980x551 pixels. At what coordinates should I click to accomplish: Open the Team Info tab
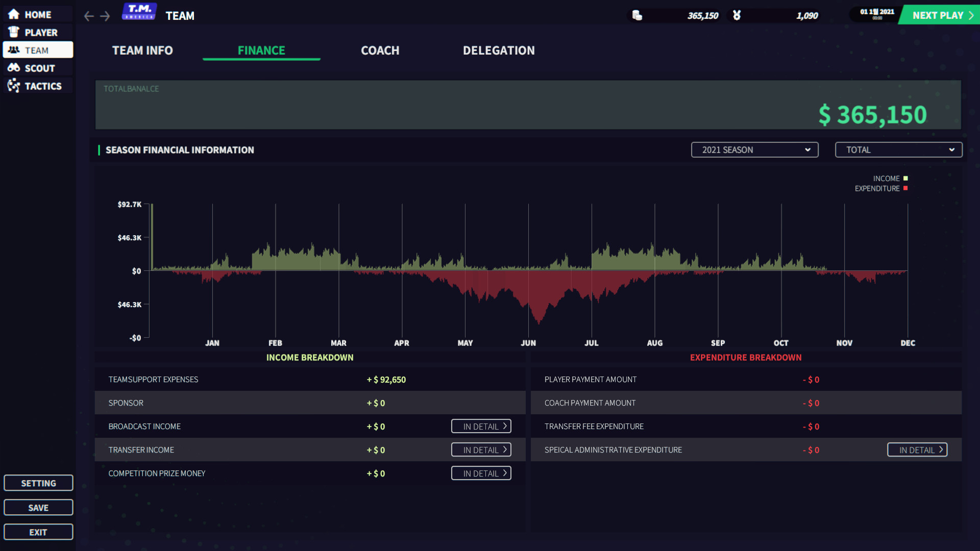point(142,51)
